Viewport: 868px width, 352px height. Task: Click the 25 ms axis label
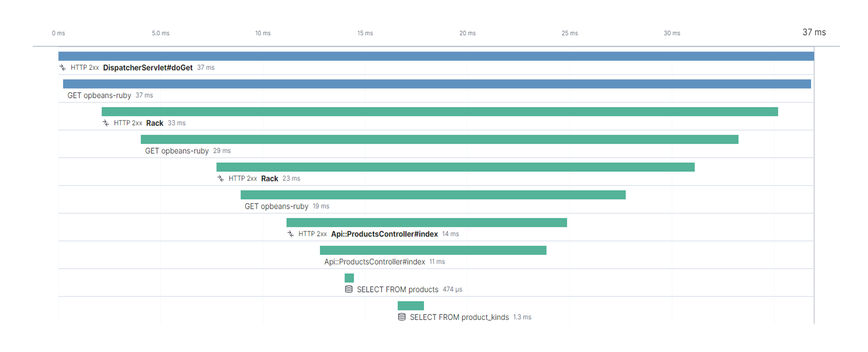tap(570, 33)
